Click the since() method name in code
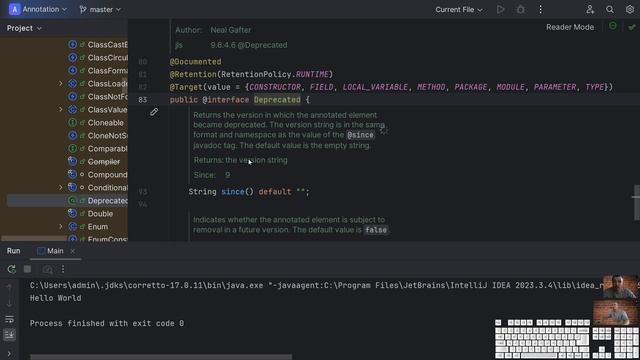 tap(233, 191)
